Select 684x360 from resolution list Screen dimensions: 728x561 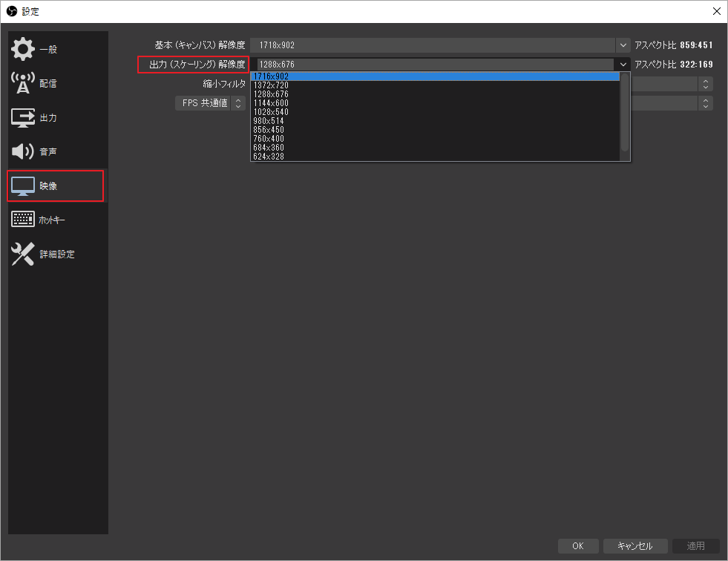coord(435,147)
